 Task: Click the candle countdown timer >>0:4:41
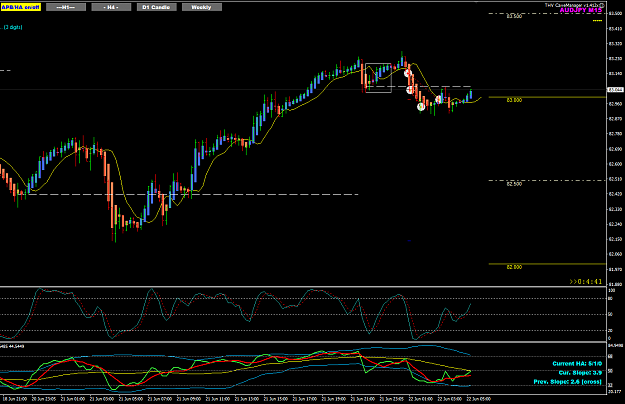coord(585,282)
